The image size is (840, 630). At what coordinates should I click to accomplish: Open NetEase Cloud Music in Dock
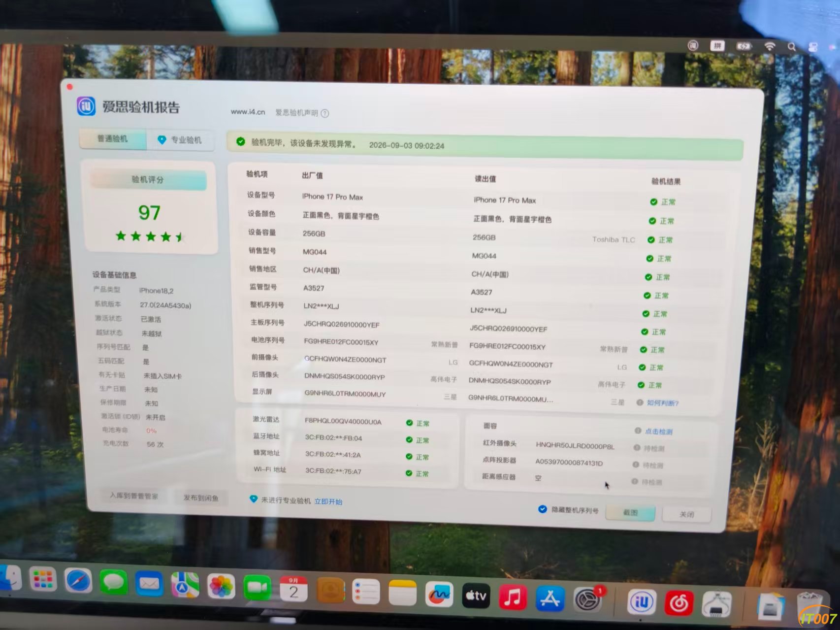pyautogui.click(x=678, y=603)
